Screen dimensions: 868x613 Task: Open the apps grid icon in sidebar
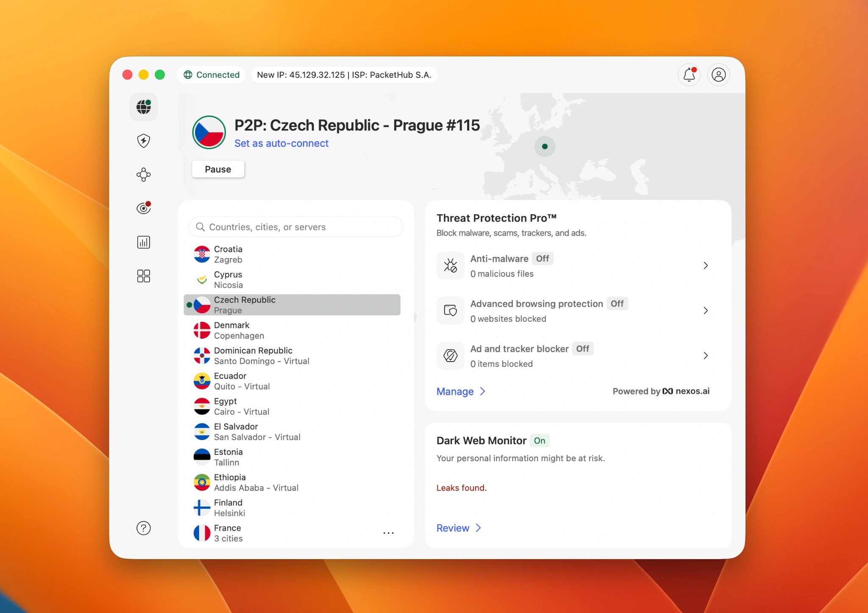coord(144,276)
